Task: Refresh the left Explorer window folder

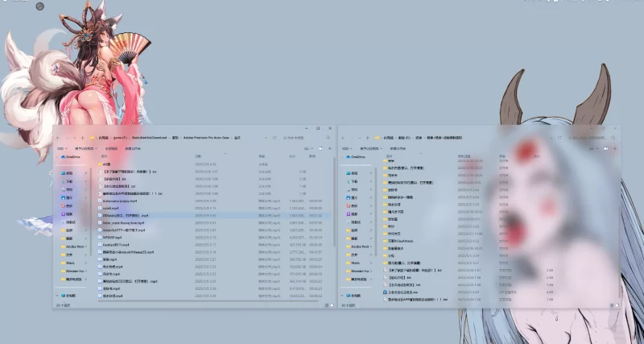Action: (x=275, y=138)
